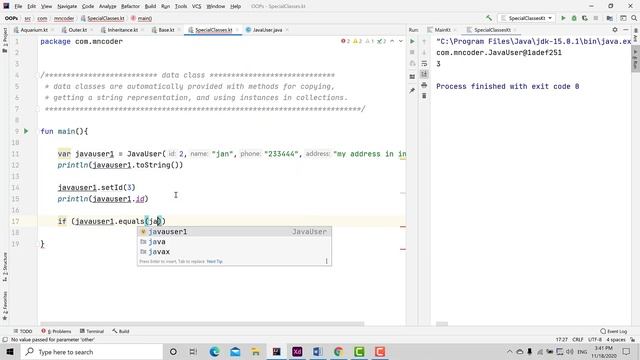Open the Analyze menu
Image resolution: width=640 pixels, height=360 pixels.
tap(107, 6)
